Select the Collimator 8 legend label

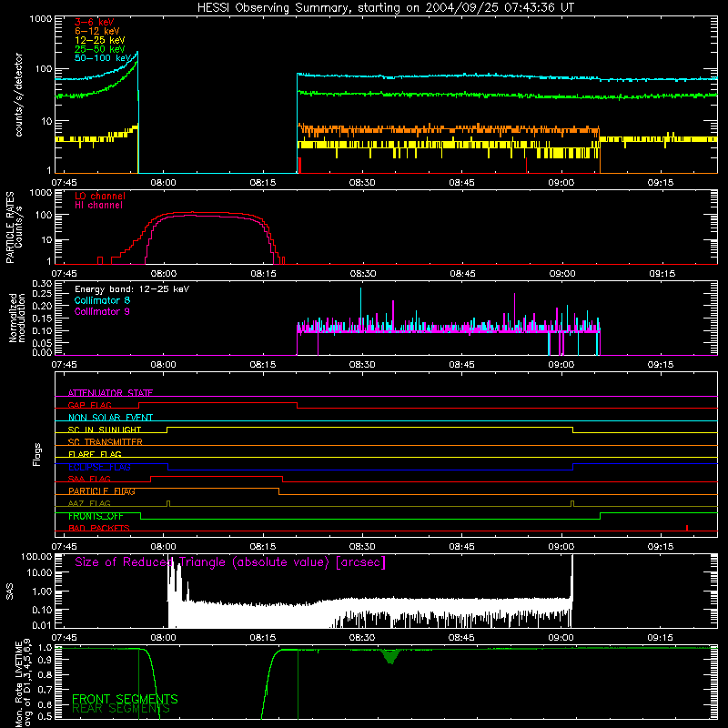click(102, 300)
